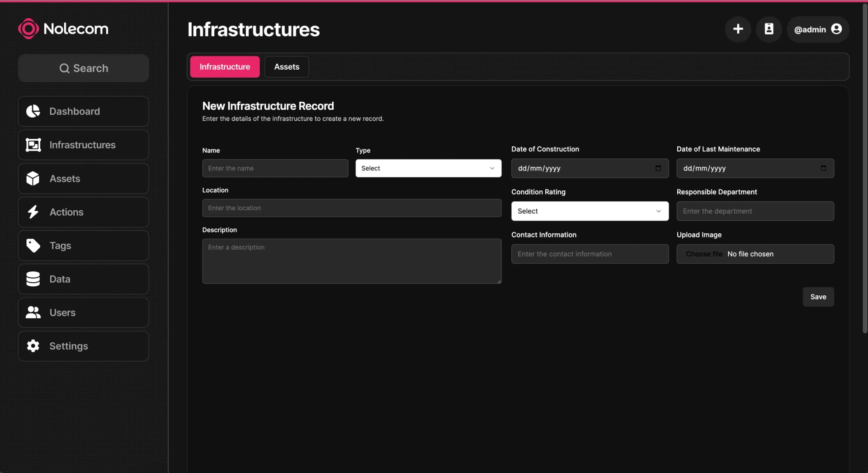Click the Dashboard pie chart icon
868x473 pixels.
pos(33,111)
